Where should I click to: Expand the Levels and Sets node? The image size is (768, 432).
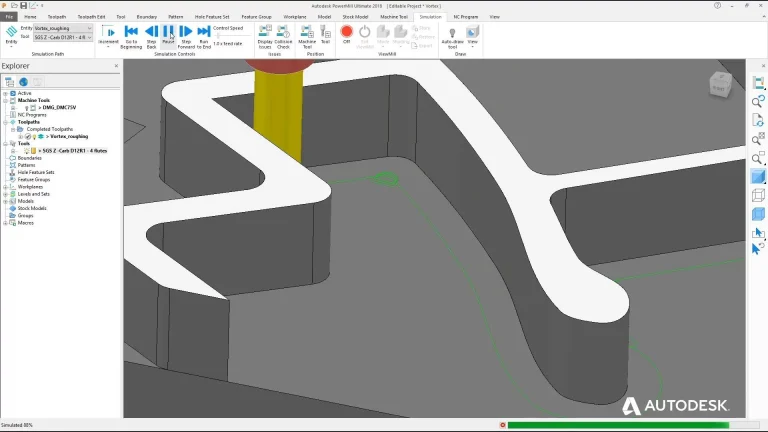pyautogui.click(x=5, y=194)
